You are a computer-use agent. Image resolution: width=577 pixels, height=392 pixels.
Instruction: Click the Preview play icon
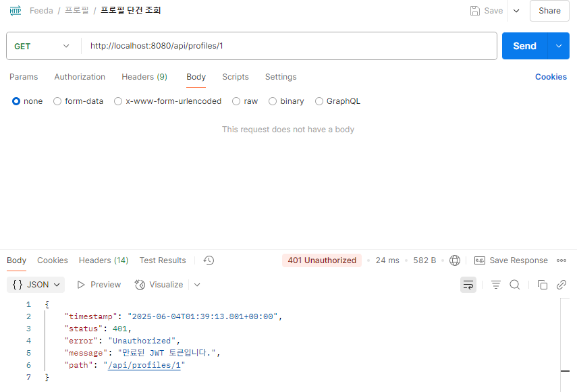tap(81, 285)
